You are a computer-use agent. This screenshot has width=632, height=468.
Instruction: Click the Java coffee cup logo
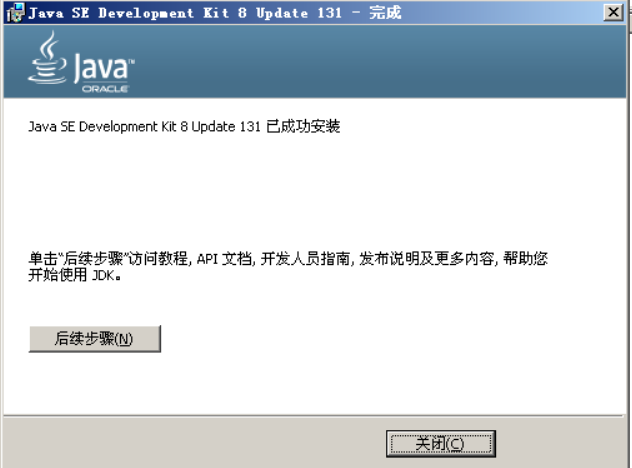coord(47,58)
